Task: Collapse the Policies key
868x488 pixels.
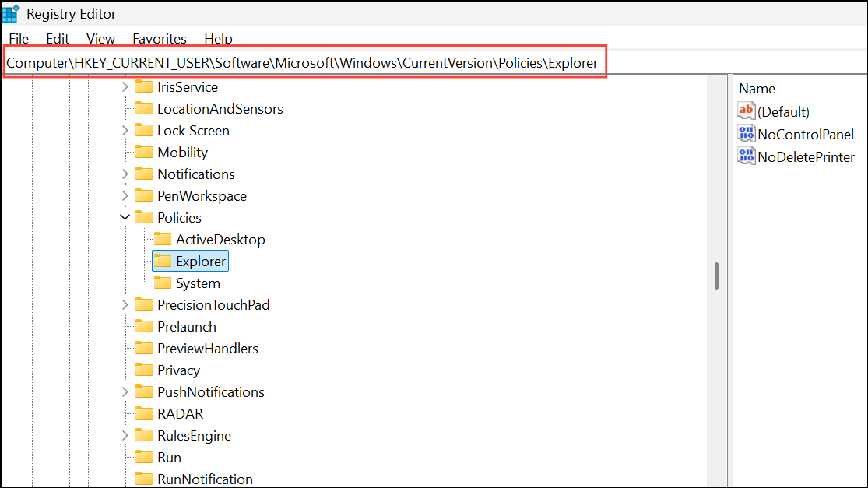Action: [125, 217]
